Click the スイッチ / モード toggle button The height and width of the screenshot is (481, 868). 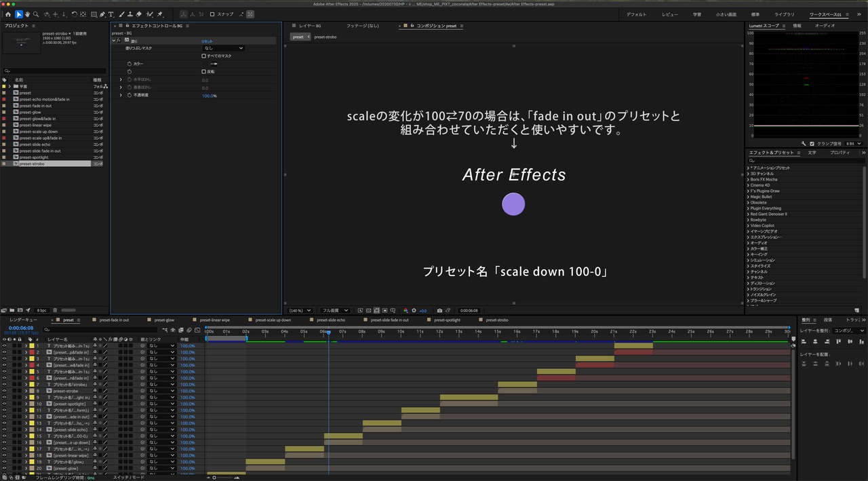(x=128, y=478)
